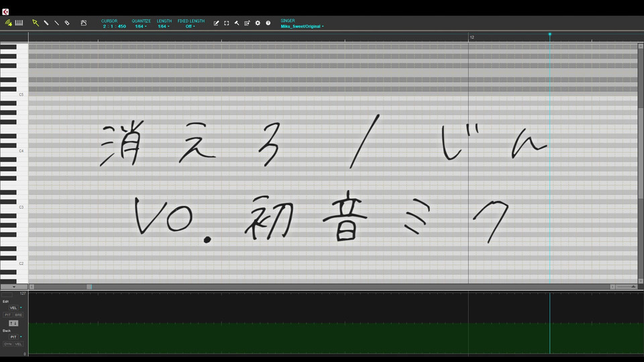Select the Pencil note drawing tool
This screenshot has height=362, width=644.
pos(46,23)
